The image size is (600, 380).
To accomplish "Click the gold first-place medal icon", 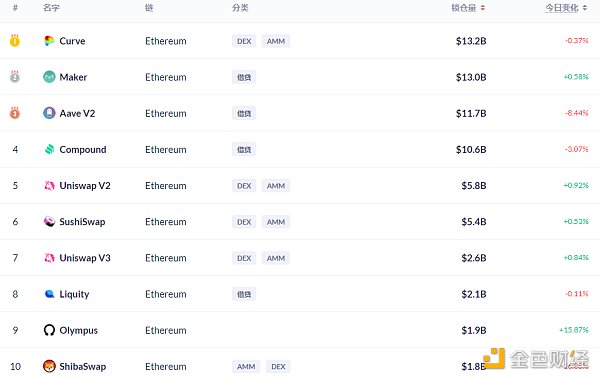I will coord(15,40).
